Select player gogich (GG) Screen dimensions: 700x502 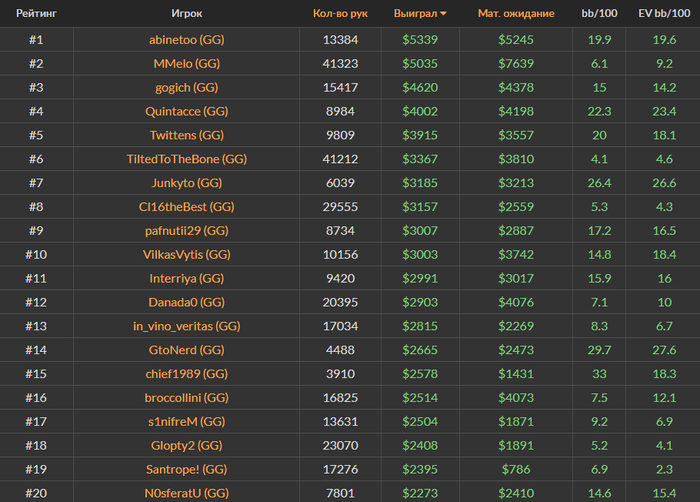pos(186,88)
